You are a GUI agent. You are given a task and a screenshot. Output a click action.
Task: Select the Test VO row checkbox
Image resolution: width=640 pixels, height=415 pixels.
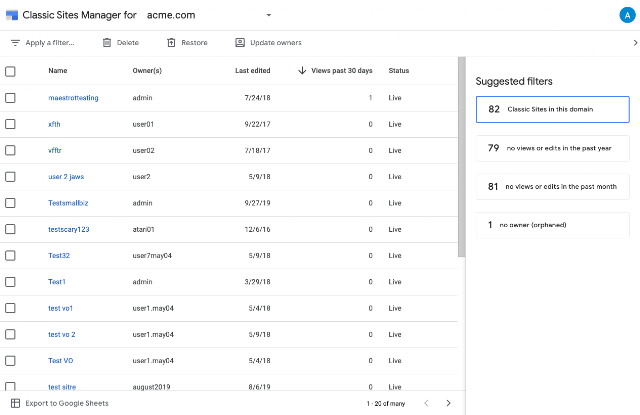coord(10,361)
